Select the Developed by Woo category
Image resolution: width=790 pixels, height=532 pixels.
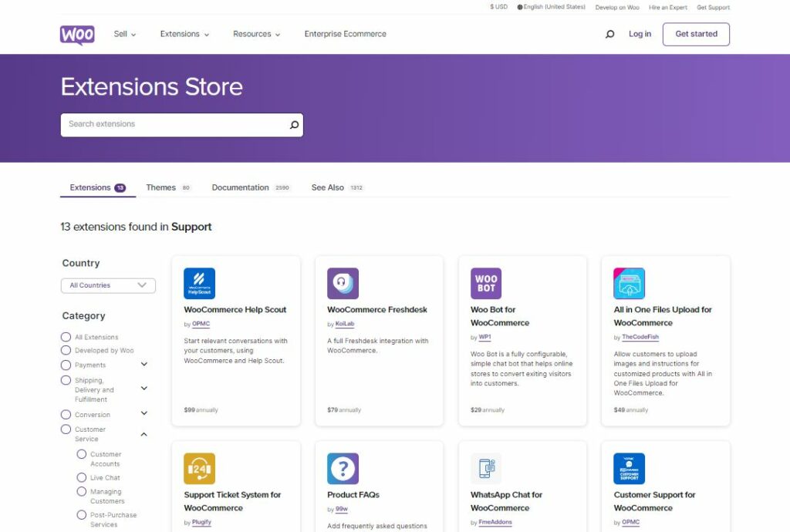point(66,350)
